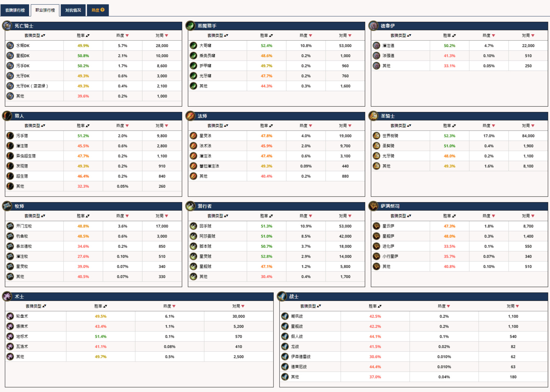This screenshot has height=392, width=550.
Task: Click the help icon on 热度 tab
Action: pyautogui.click(x=103, y=10)
